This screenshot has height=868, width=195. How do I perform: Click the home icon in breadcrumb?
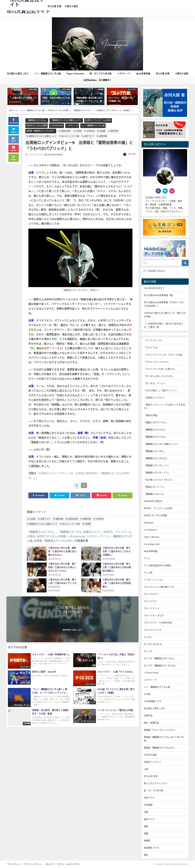10,110
